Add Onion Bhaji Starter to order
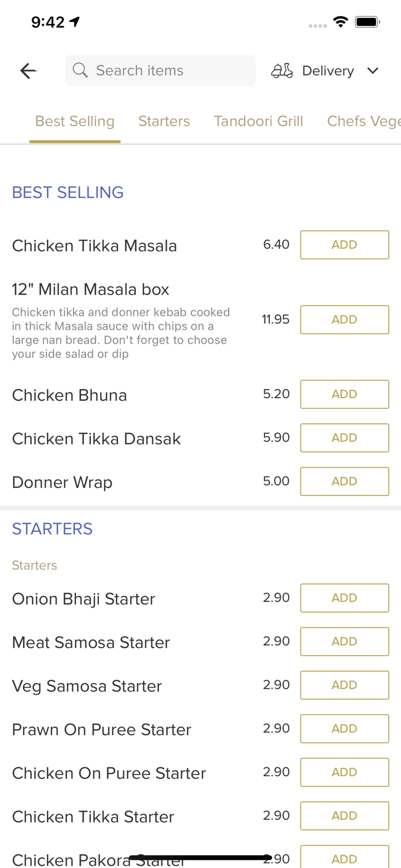 [344, 598]
